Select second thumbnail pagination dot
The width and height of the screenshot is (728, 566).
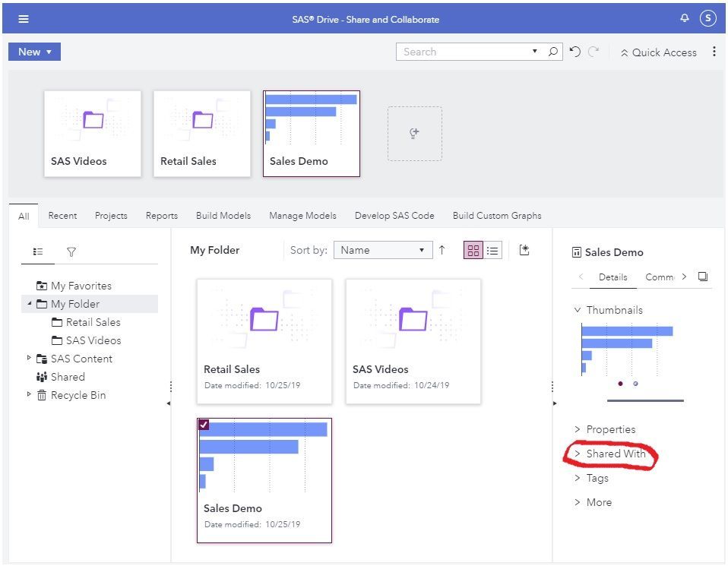click(635, 384)
